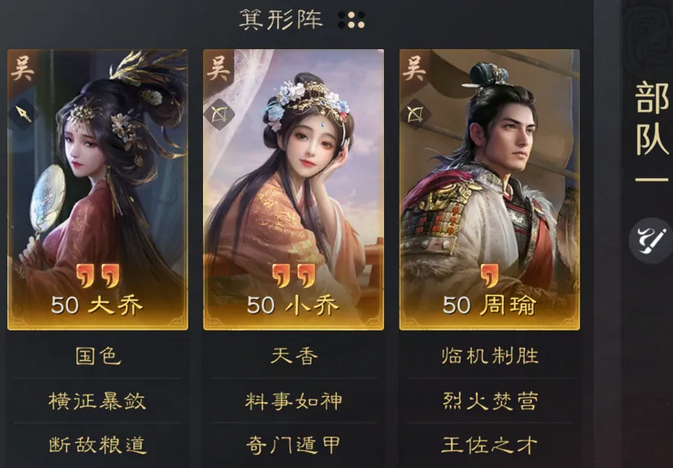
Task: Click the 吴 faction badge on 小乔's card
Action: (218, 69)
